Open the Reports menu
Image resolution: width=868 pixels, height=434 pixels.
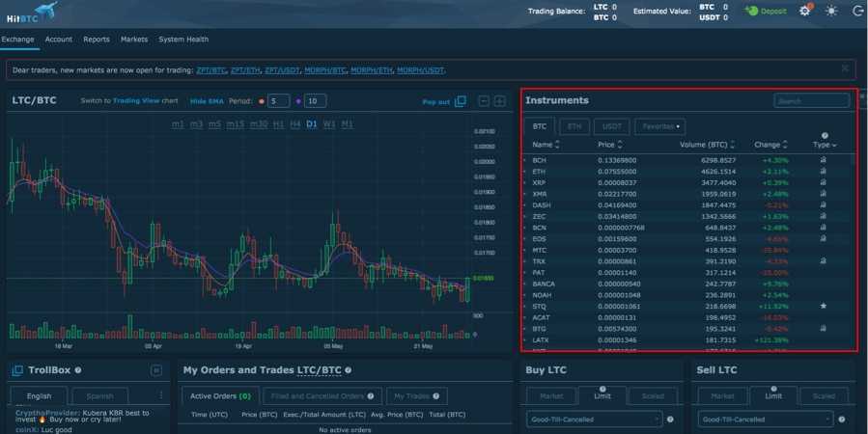point(97,40)
